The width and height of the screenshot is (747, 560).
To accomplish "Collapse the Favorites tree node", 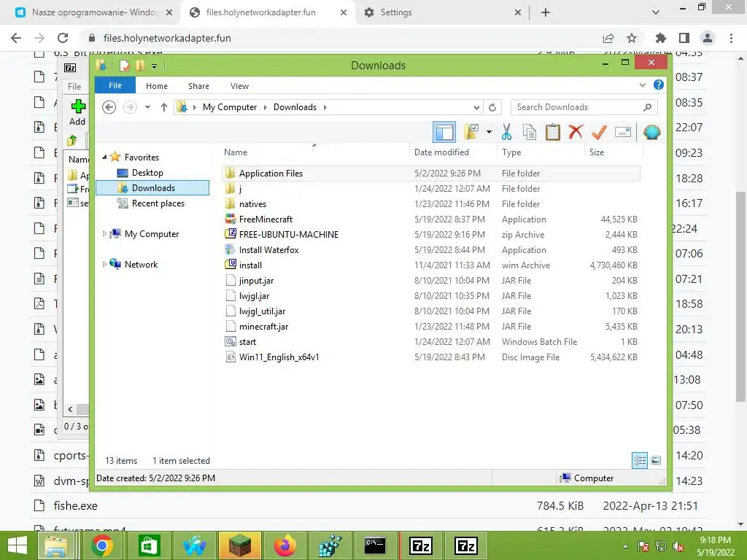I will [105, 157].
